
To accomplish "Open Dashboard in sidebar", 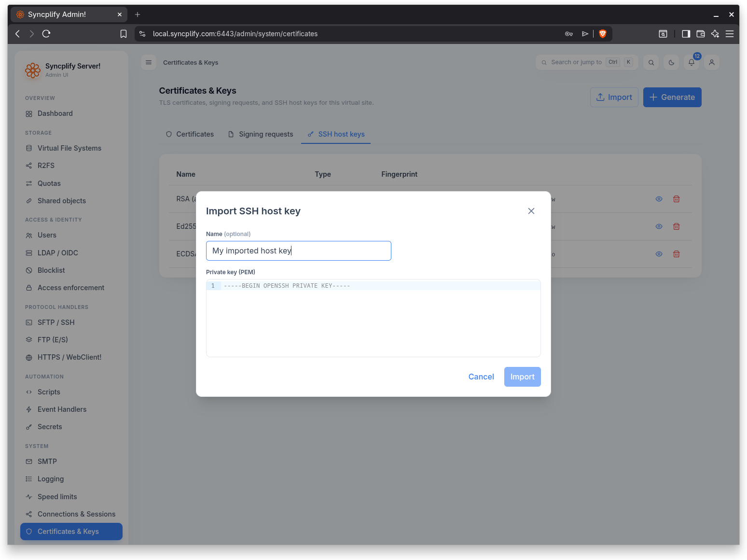I will pyautogui.click(x=71, y=113).
